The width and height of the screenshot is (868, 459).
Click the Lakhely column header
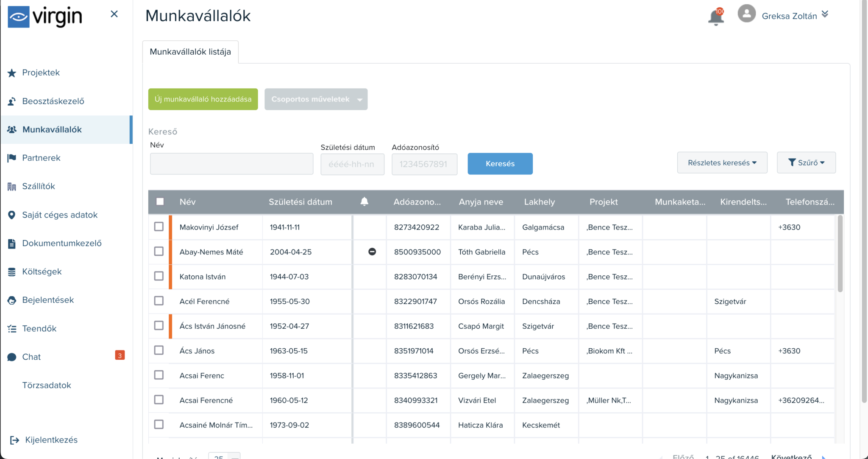540,202
